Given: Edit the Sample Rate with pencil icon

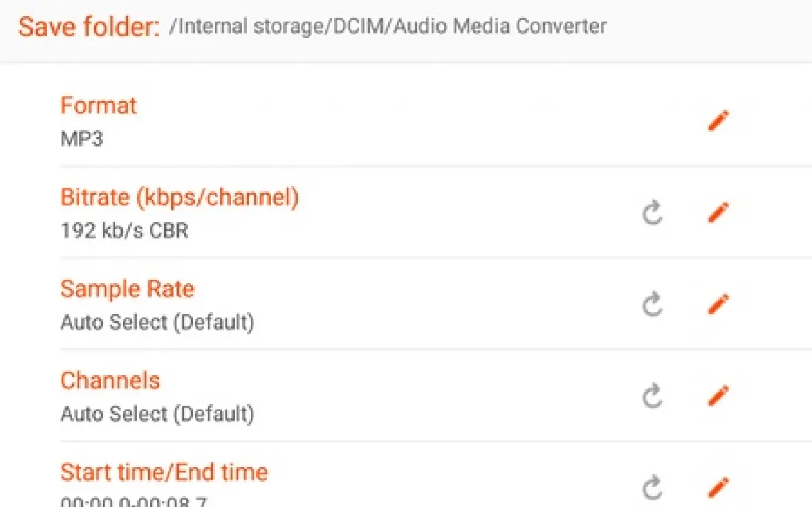Looking at the screenshot, I should [718, 304].
